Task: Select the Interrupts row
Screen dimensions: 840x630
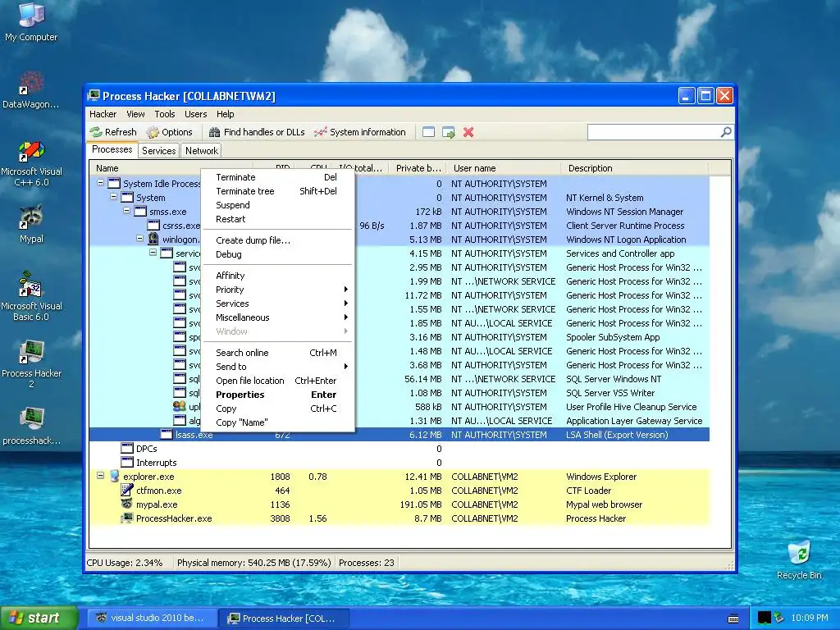Action: tap(399, 463)
